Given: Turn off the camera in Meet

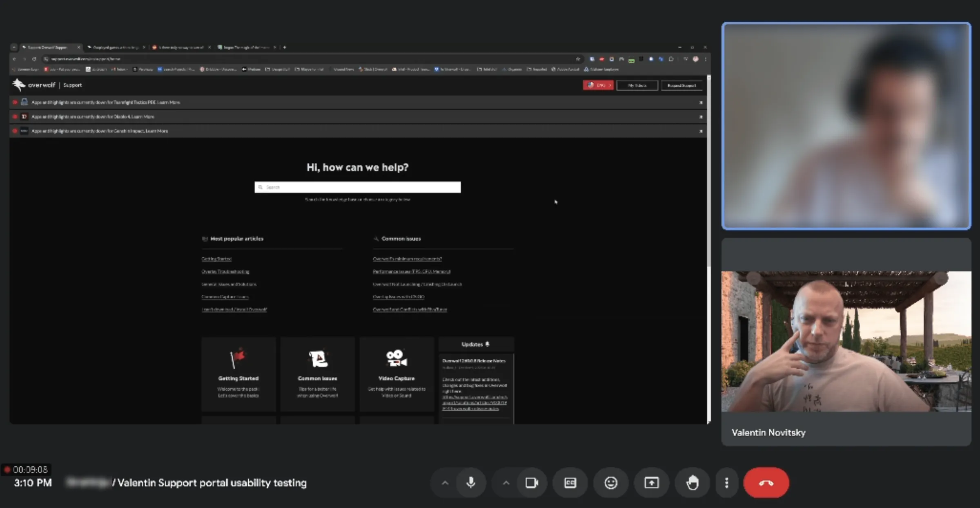Looking at the screenshot, I should pyautogui.click(x=531, y=483).
